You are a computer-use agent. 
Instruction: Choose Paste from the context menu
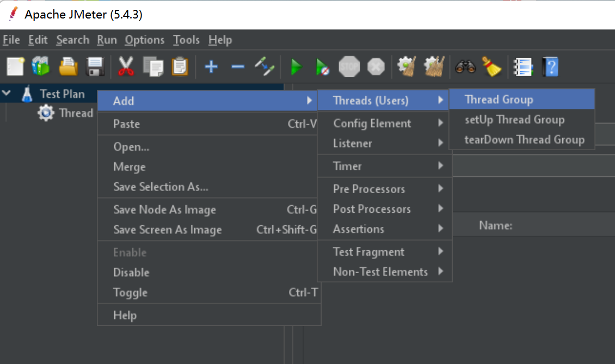coord(207,124)
